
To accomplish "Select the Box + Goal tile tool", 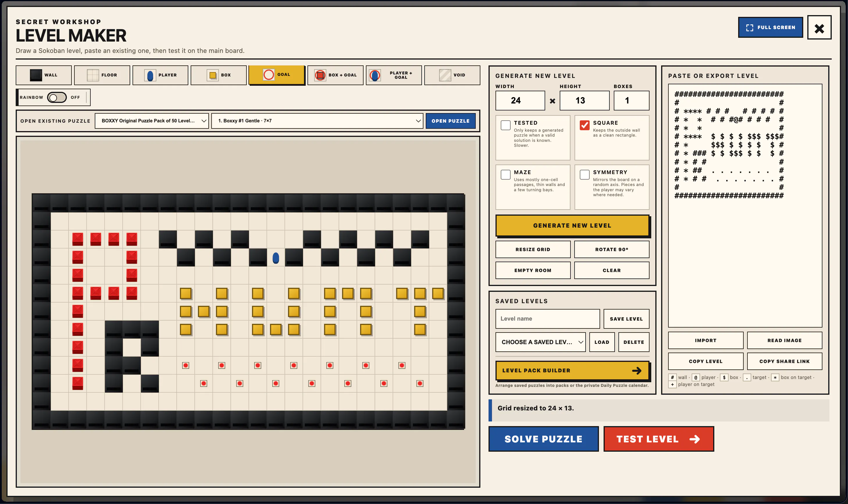I will (335, 75).
